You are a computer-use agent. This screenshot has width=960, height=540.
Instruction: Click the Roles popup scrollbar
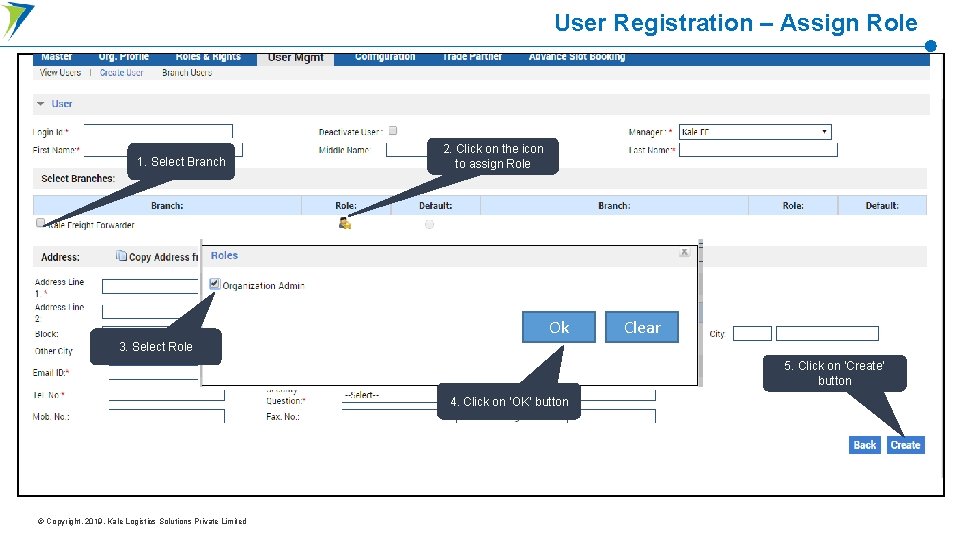pos(700,312)
